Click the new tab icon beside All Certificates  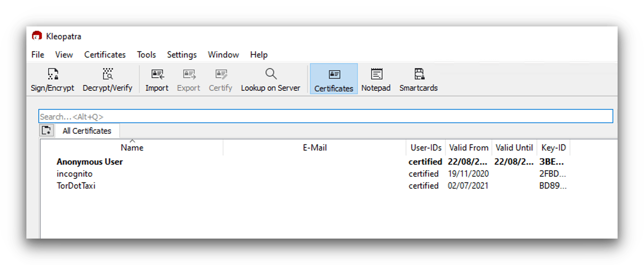(46, 130)
